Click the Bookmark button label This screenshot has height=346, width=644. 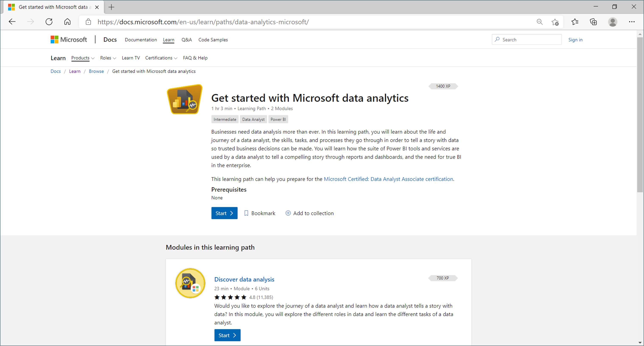click(263, 213)
